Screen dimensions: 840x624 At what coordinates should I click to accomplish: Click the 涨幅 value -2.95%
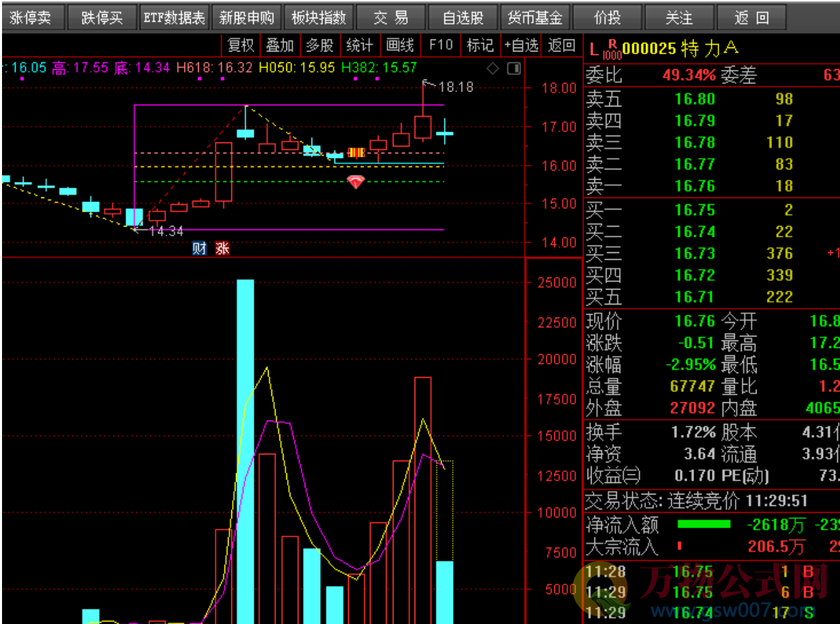pos(691,365)
